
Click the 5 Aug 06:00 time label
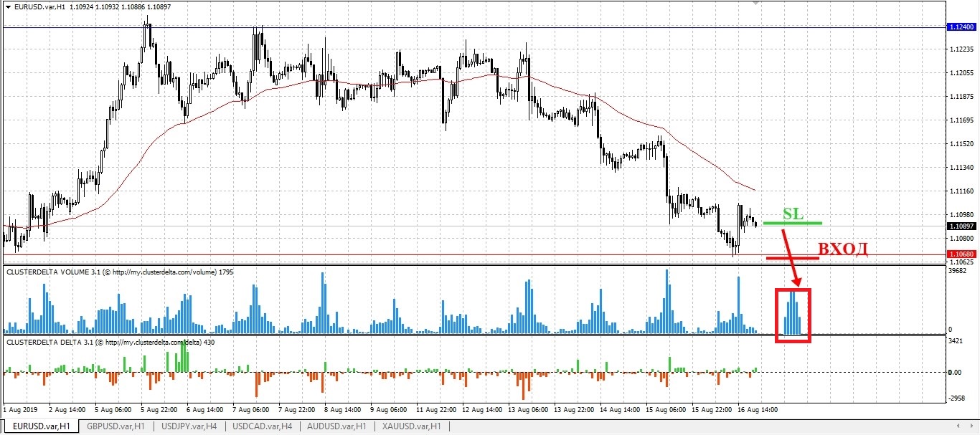pyautogui.click(x=113, y=411)
